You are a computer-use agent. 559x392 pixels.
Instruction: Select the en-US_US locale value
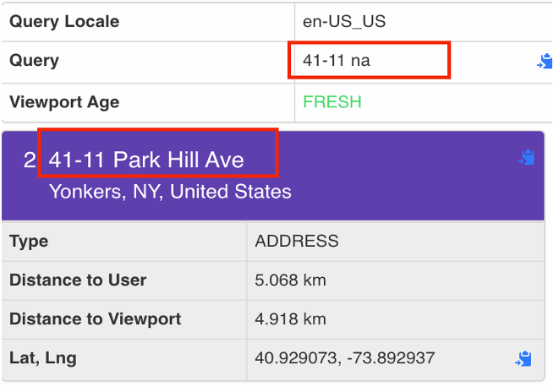[344, 21]
